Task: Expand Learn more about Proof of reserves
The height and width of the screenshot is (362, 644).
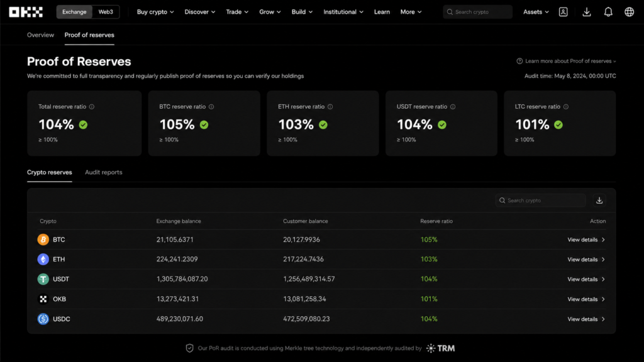Action: coord(570,61)
